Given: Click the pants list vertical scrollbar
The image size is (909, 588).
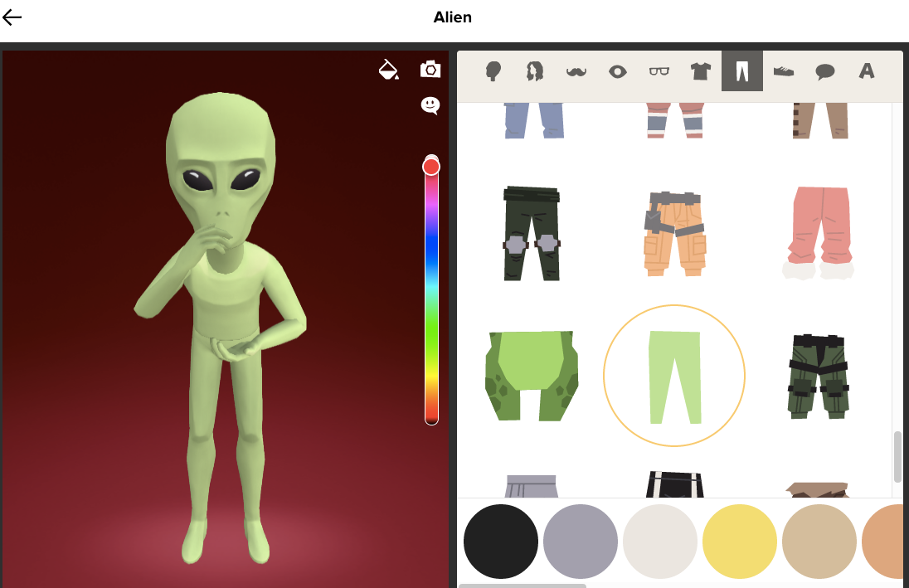Looking at the screenshot, I should 897,457.
